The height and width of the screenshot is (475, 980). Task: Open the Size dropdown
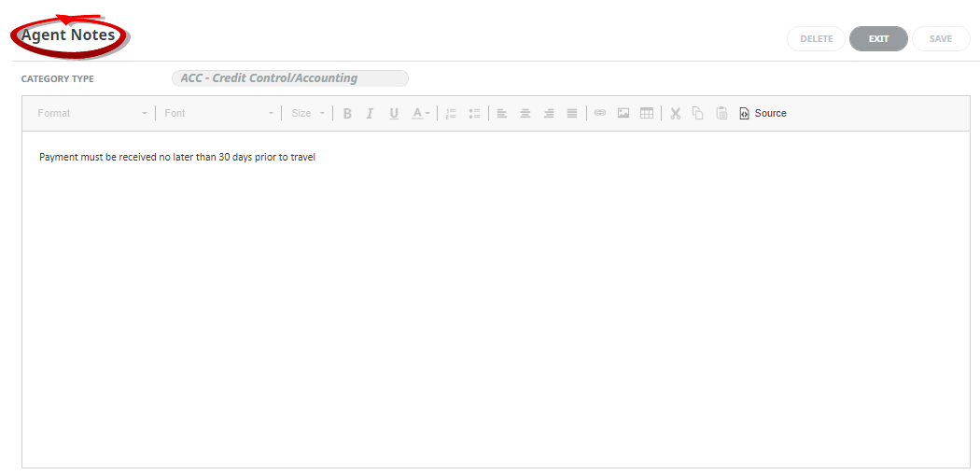click(307, 114)
